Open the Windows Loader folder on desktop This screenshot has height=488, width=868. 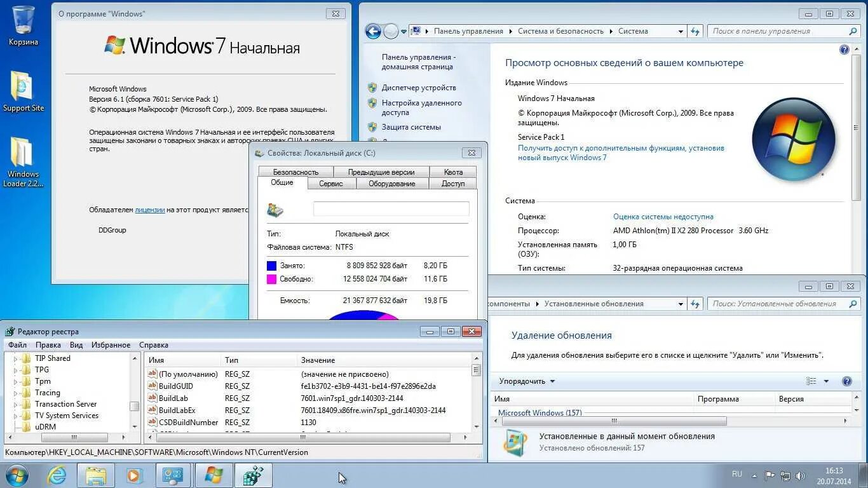click(x=24, y=162)
